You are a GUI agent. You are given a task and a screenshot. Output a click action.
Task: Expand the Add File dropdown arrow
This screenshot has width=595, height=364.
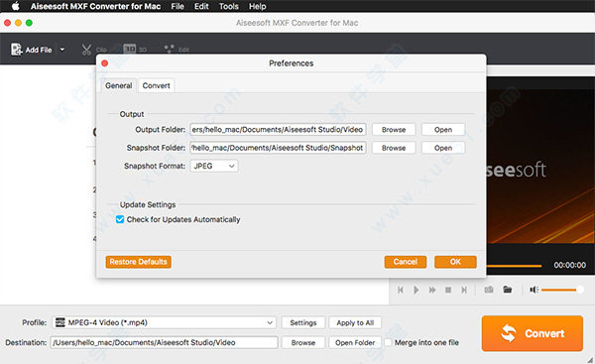click(62, 50)
